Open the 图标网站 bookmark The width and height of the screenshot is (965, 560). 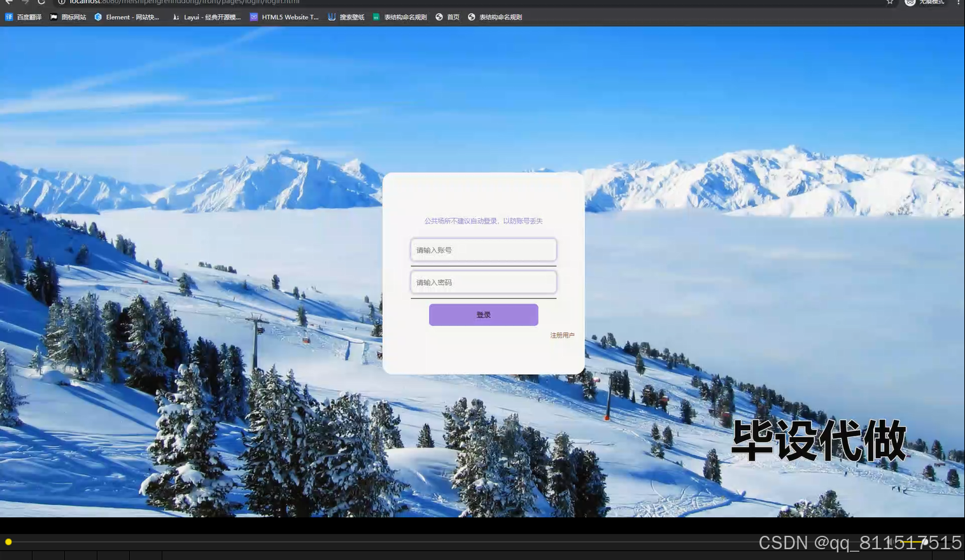coord(68,17)
